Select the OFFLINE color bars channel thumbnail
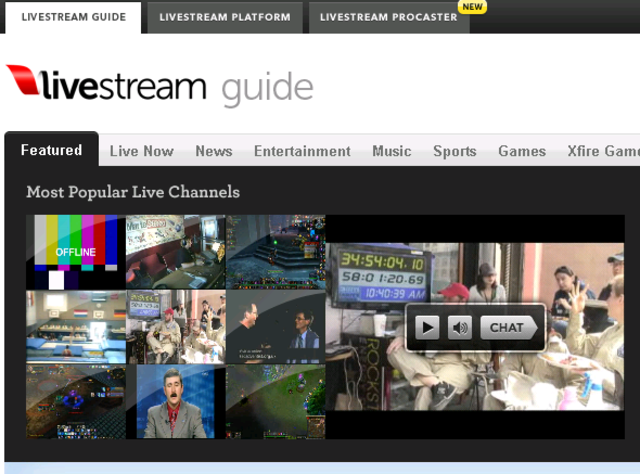 (76, 252)
